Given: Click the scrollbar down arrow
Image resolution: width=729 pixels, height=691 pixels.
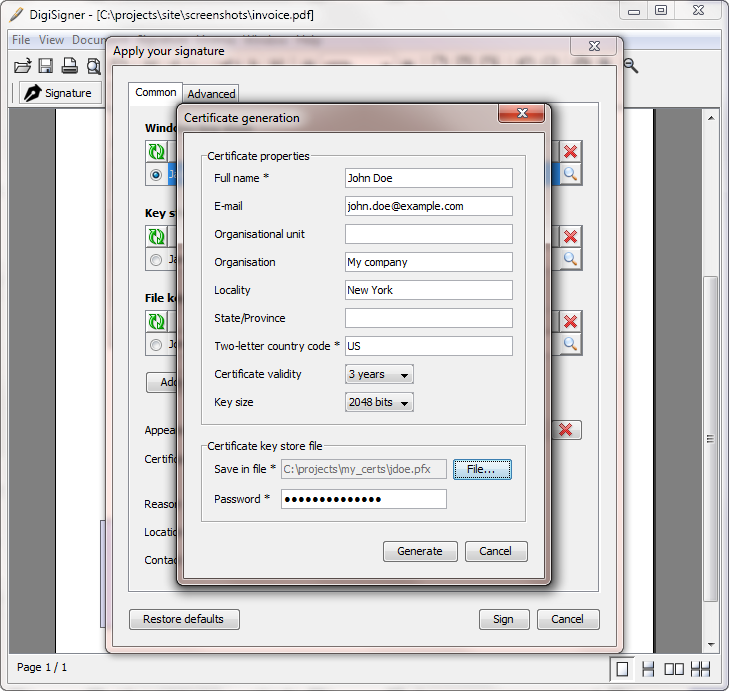Looking at the screenshot, I should click(711, 644).
